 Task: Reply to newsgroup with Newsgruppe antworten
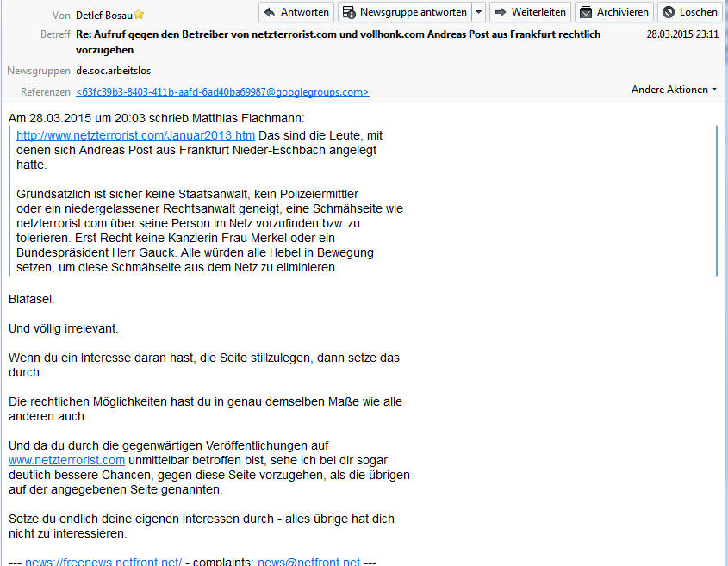[405, 12]
